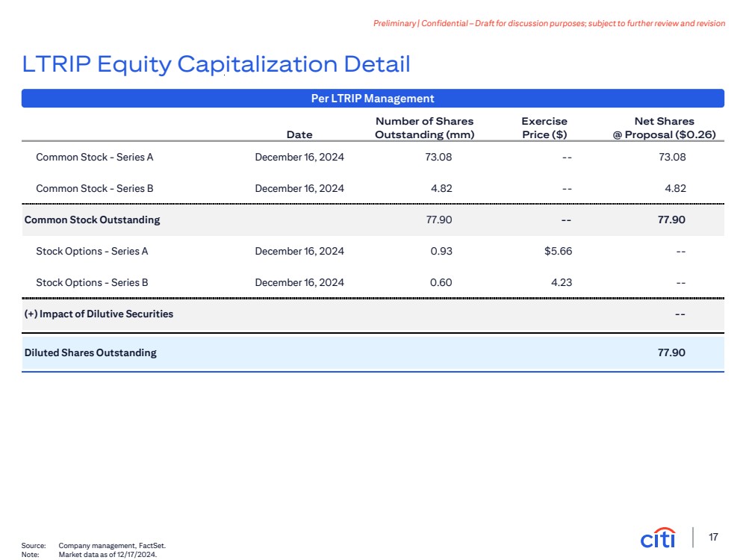Screen dimensions: 746x560
Task: Click the 0.60 options share count
Action: point(441,283)
